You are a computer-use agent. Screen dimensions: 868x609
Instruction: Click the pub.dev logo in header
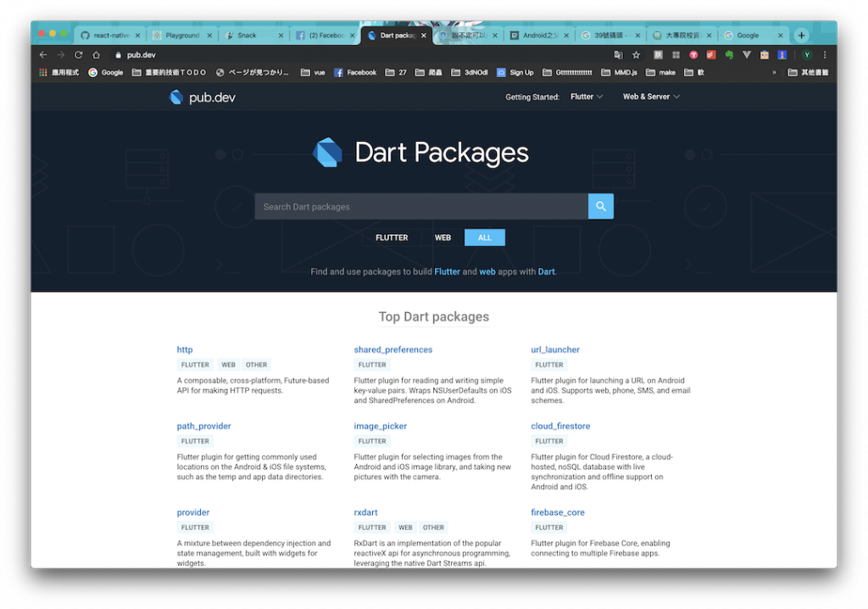(202, 97)
